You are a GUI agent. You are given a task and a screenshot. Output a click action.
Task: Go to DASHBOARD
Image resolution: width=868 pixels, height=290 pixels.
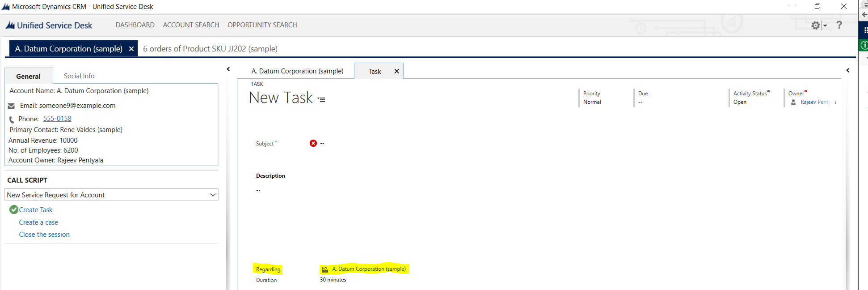[135, 25]
